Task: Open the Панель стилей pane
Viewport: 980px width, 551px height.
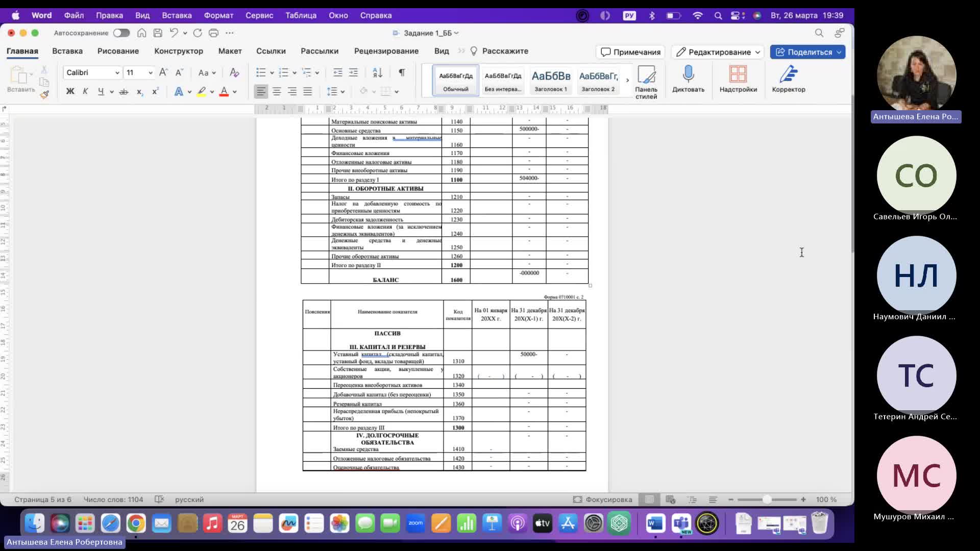Action: (x=646, y=82)
